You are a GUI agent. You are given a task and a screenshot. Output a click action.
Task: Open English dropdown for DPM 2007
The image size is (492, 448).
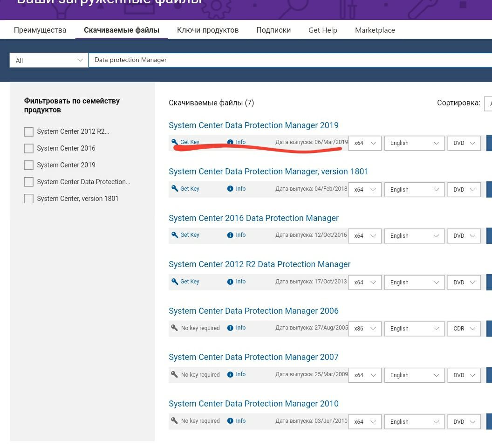click(x=414, y=375)
